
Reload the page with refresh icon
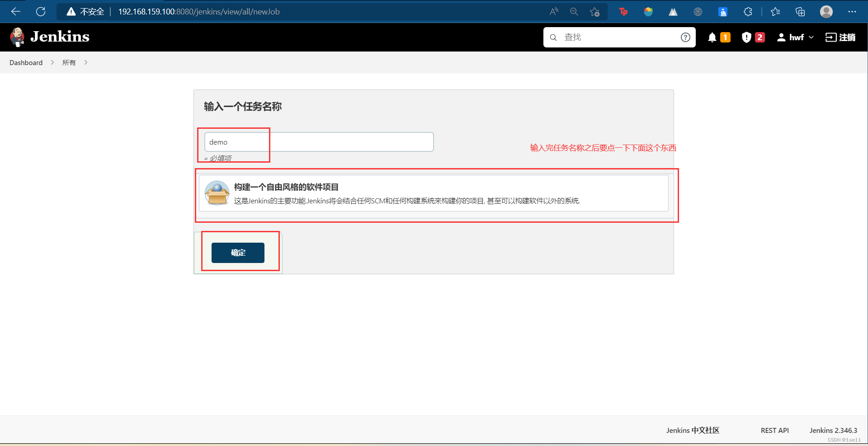pyautogui.click(x=41, y=12)
